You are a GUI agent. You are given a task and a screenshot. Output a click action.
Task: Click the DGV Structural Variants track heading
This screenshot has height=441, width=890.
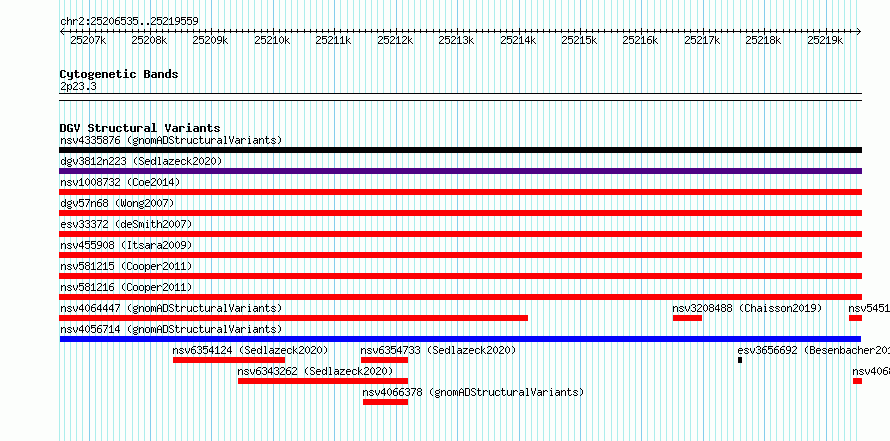pos(140,128)
